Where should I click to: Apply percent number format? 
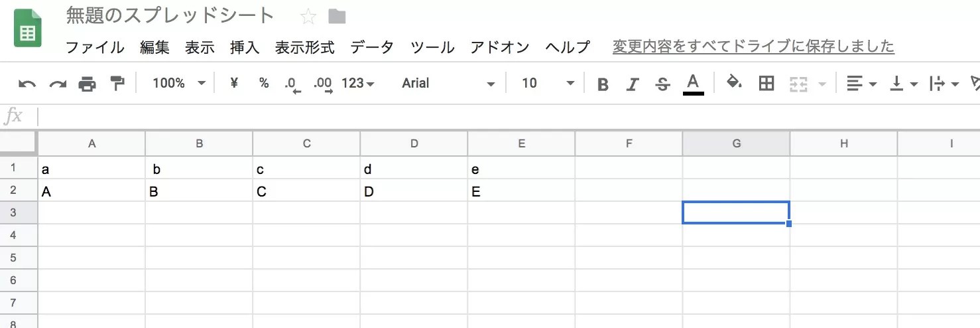point(264,83)
